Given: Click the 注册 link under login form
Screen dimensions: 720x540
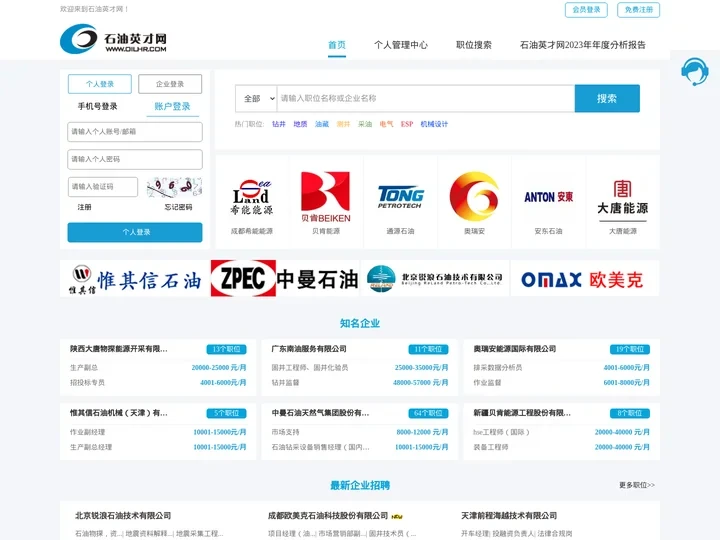Looking at the screenshot, I should pyautogui.click(x=84, y=207).
